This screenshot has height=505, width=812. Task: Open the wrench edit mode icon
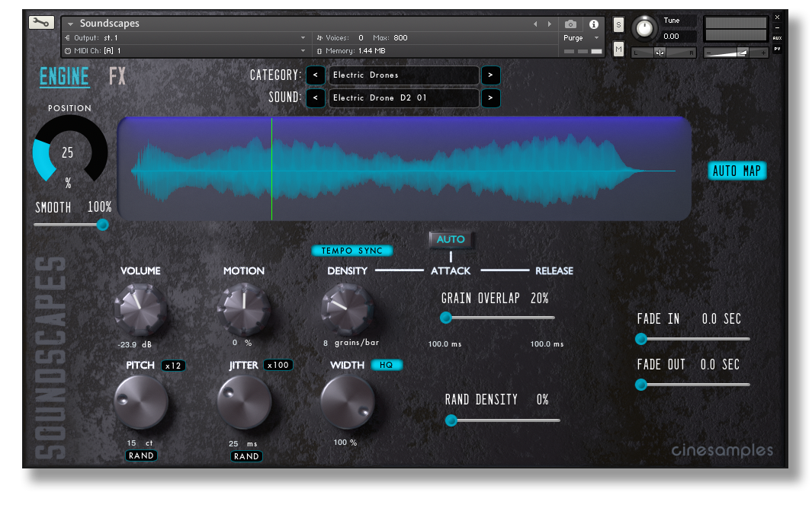pos(41,22)
